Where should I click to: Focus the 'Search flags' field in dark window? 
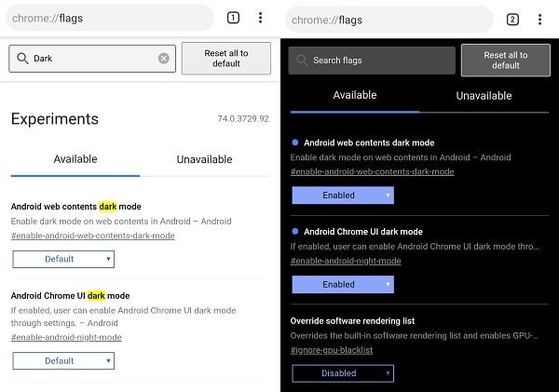pyautogui.click(x=372, y=61)
